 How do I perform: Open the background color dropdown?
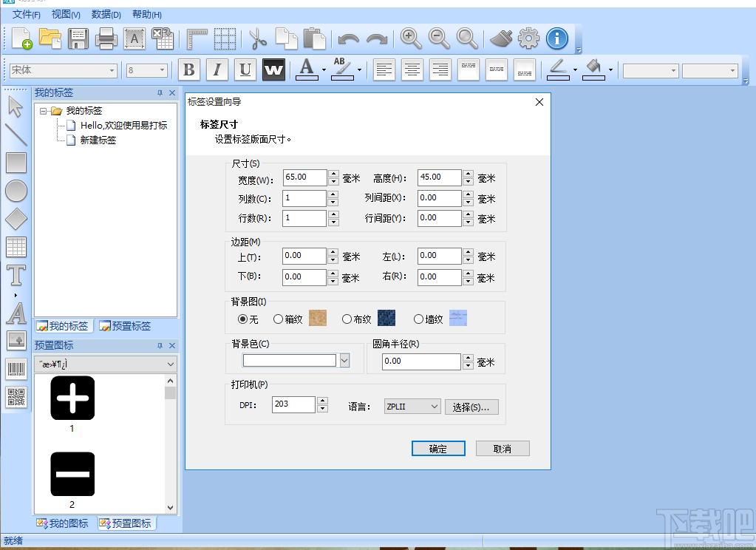[344, 361]
